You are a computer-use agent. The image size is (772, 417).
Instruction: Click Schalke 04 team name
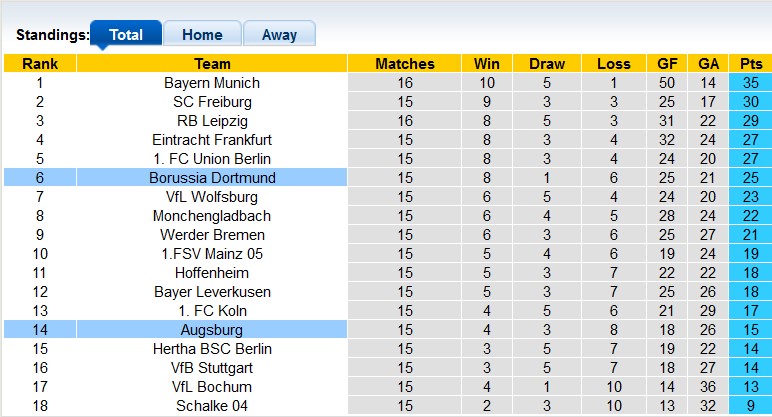[x=212, y=406]
